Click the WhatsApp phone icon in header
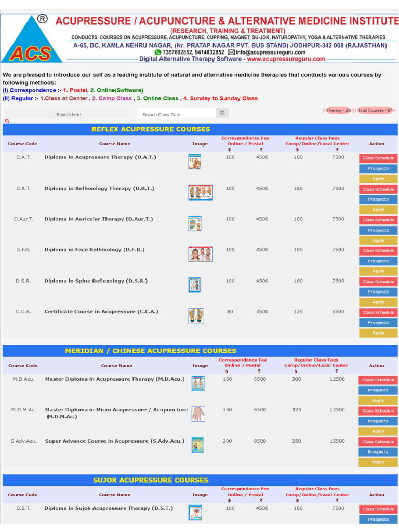Screen dimensions: 399x532 [158, 52]
